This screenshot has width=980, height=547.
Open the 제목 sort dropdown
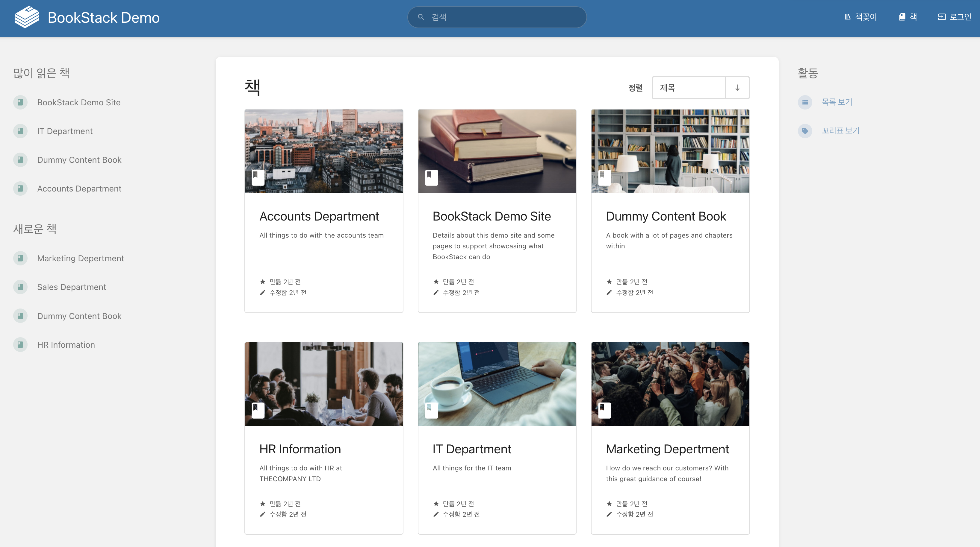pos(689,88)
